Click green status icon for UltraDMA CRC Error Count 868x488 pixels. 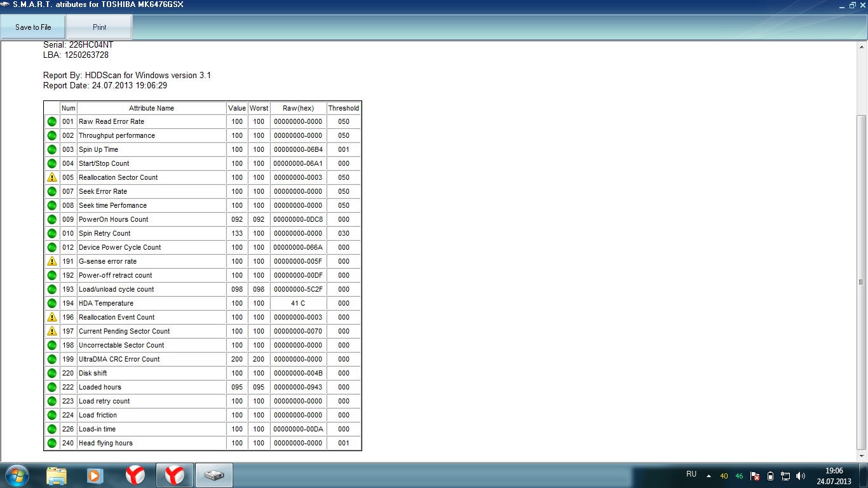(52, 359)
